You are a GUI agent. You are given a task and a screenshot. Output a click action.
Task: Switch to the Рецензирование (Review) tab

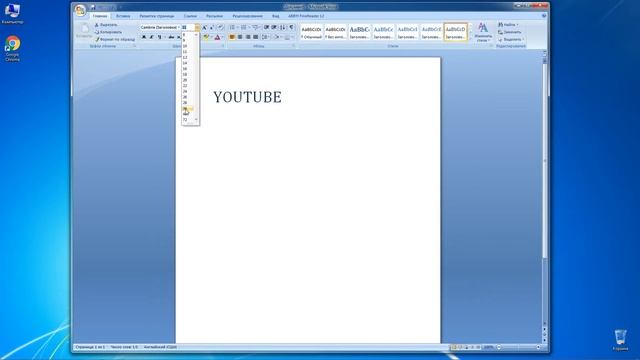click(x=248, y=16)
